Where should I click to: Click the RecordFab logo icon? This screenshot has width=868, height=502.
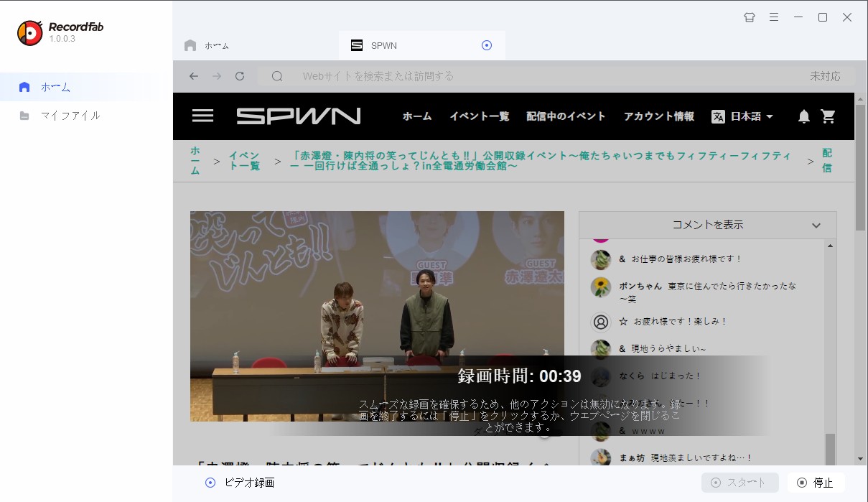(30, 32)
